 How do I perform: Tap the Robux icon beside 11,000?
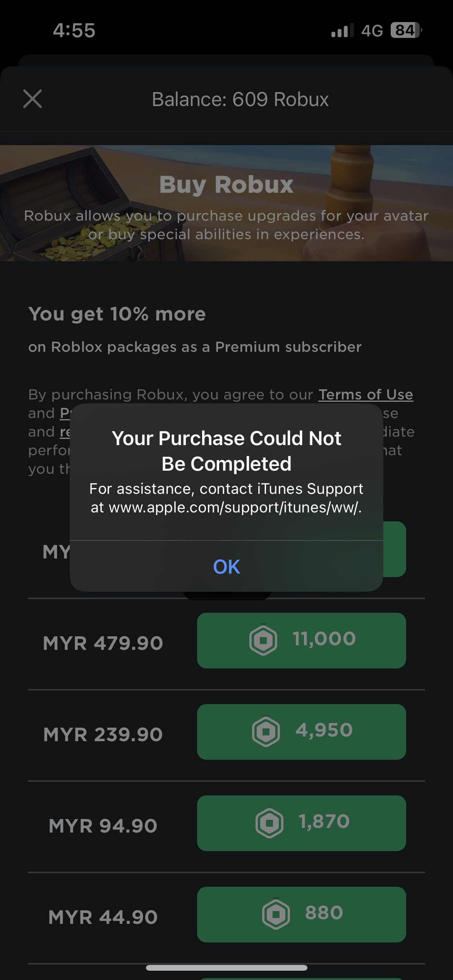click(x=263, y=640)
